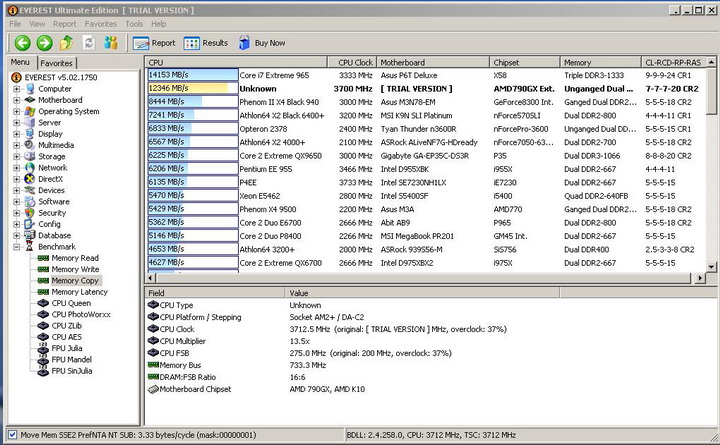720x445 pixels.
Task: Click the results list down scroll arrow
Action: [x=711, y=266]
